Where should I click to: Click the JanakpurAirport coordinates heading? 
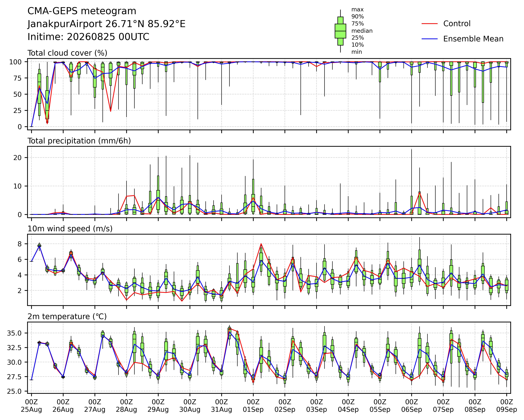[x=106, y=24]
